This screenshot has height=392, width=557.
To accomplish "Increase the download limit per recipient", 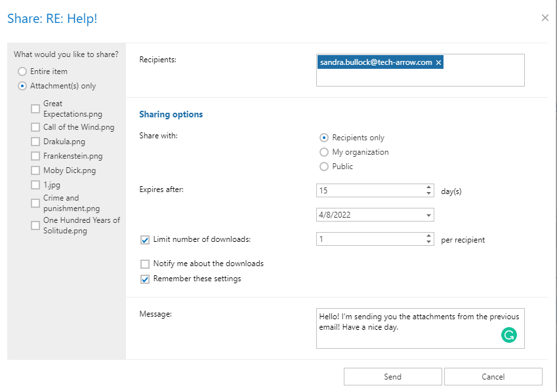I will coord(429,236).
